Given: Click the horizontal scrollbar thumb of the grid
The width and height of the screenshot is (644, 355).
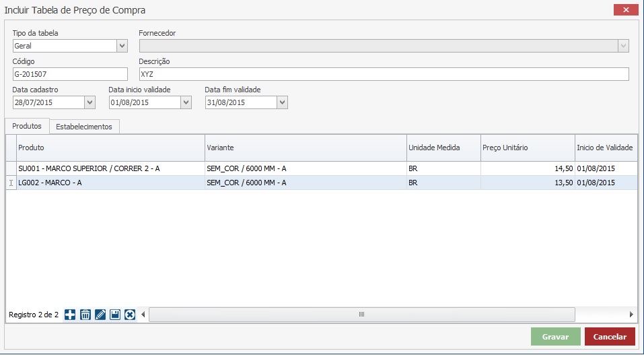Looking at the screenshot, I should (361, 315).
